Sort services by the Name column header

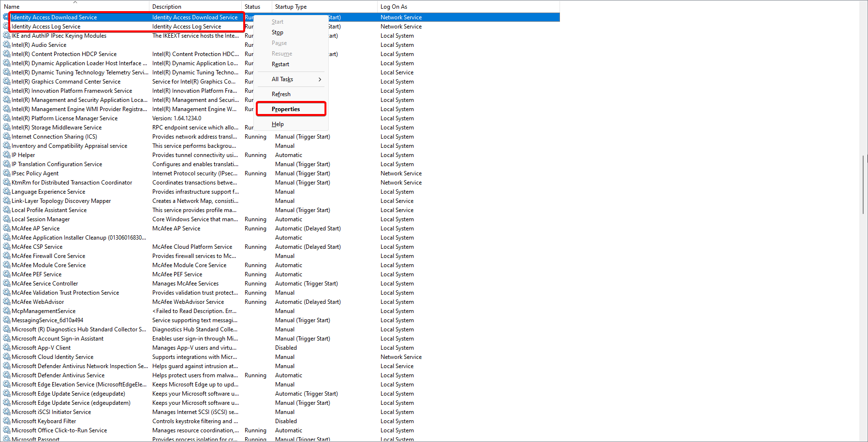pyautogui.click(x=75, y=7)
